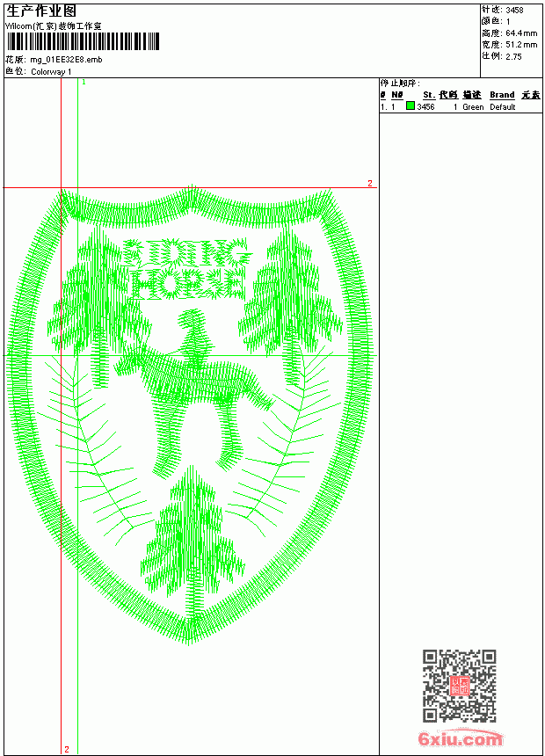Click the stitch value '3456' in row 1
The height and width of the screenshot is (756, 545).
coord(425,106)
